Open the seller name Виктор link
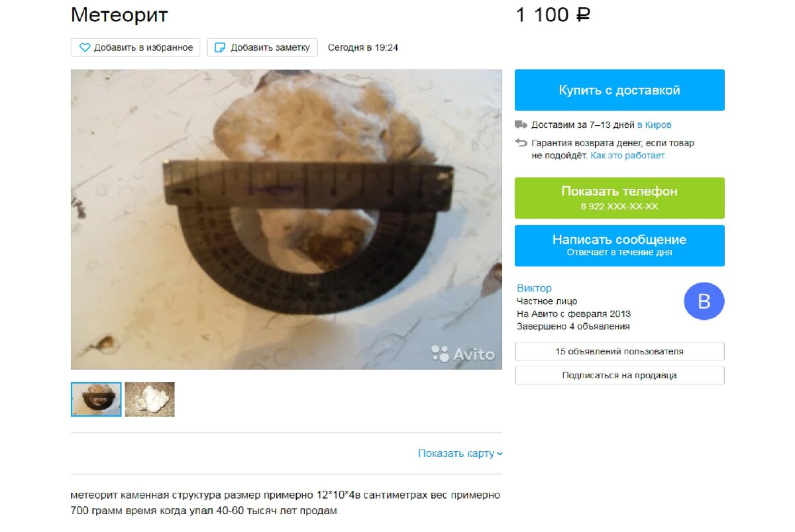795x532 pixels. (534, 288)
